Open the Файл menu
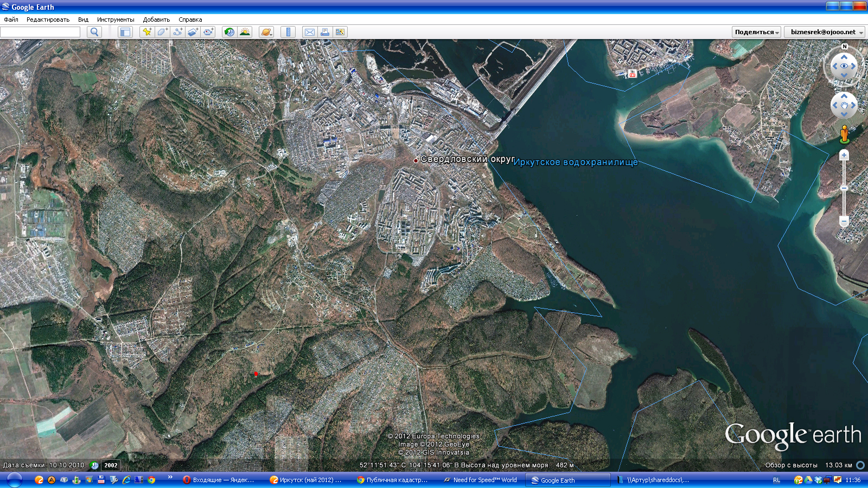 (x=11, y=20)
